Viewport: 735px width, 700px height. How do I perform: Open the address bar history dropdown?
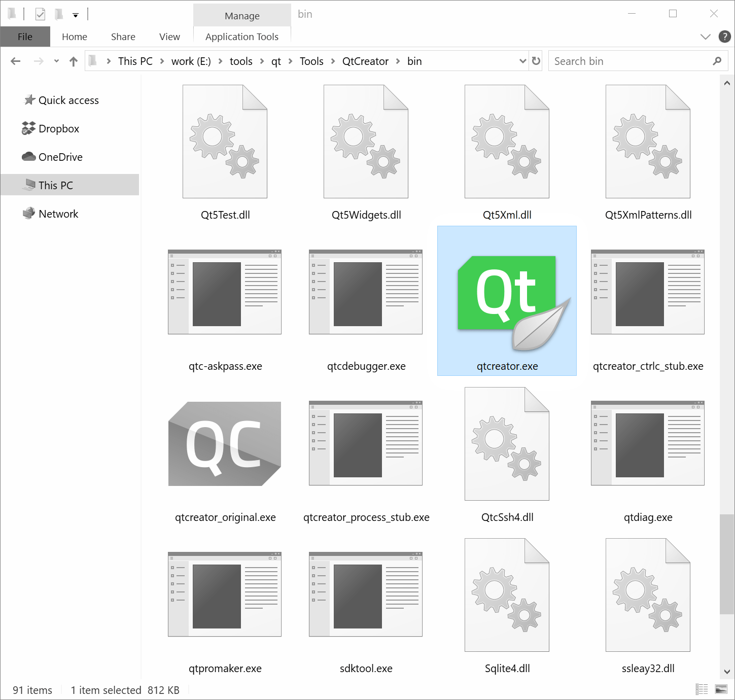coord(522,61)
